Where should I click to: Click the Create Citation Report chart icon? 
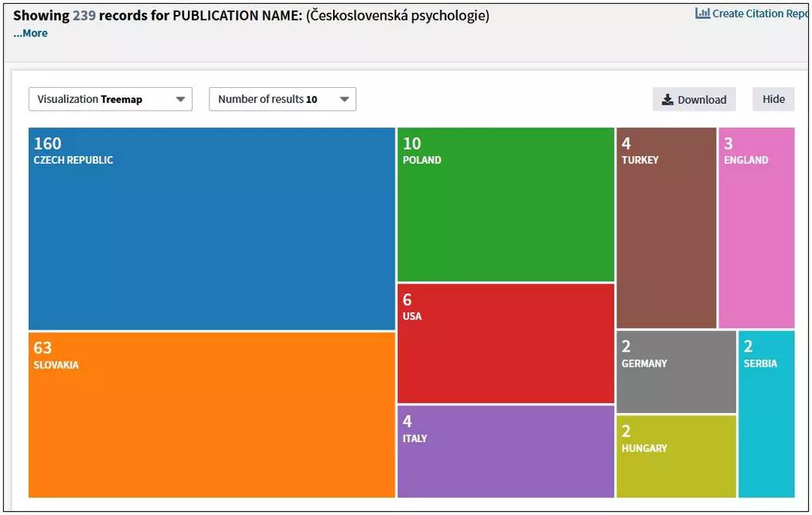coord(702,13)
